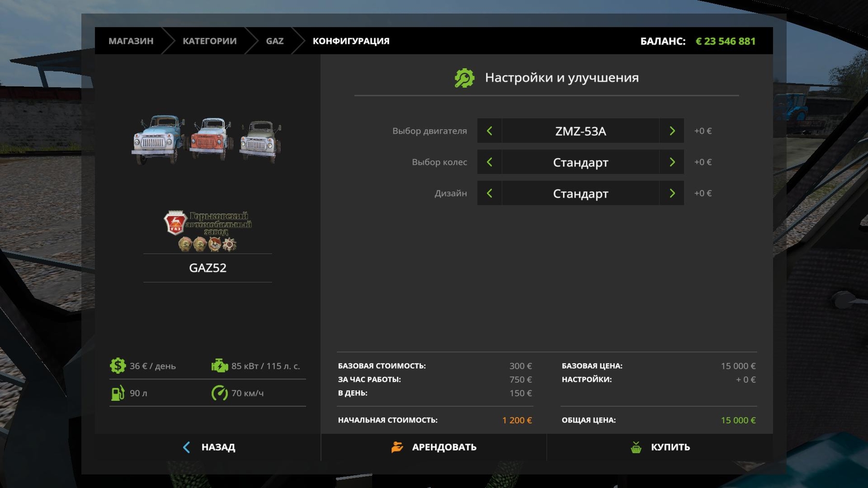Open the Категории breadcrumb

pyautogui.click(x=209, y=41)
